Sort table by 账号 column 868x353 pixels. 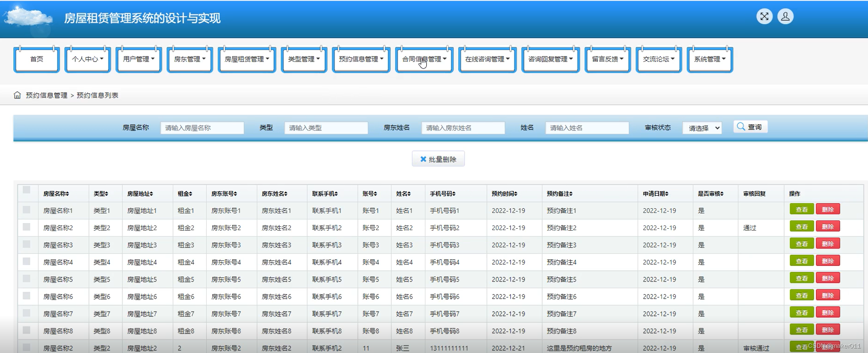(370, 194)
